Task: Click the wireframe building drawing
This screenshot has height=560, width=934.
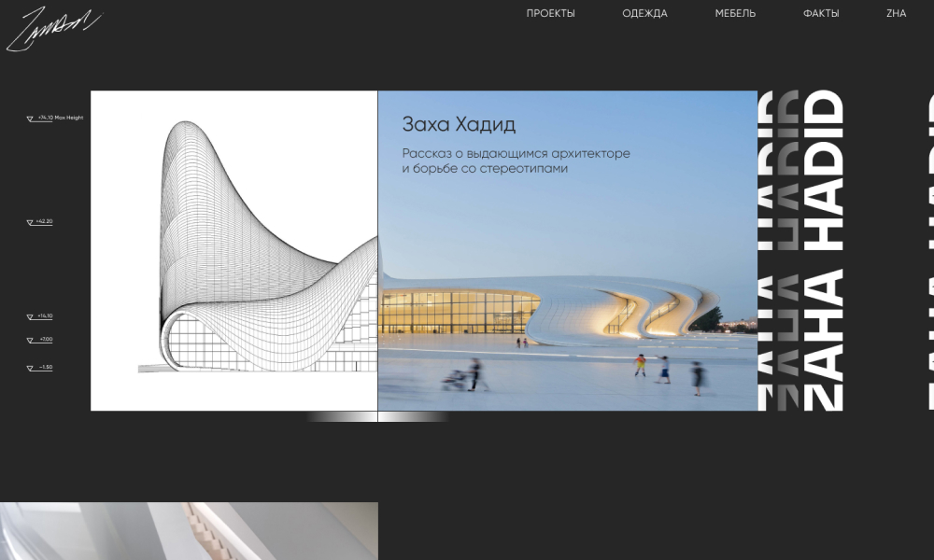Action: 233,250
